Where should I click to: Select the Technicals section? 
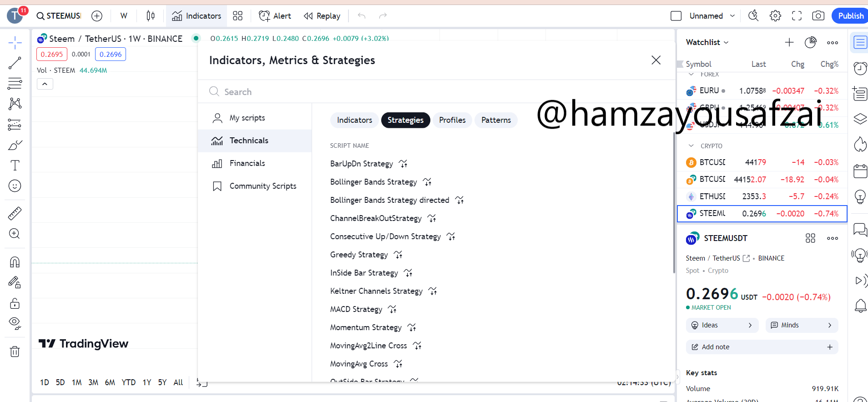[255, 141]
